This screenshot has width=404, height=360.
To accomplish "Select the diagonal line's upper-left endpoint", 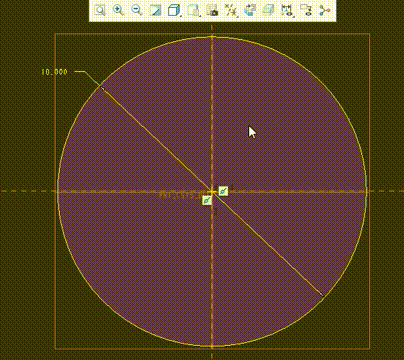I will pyautogui.click(x=102, y=88).
